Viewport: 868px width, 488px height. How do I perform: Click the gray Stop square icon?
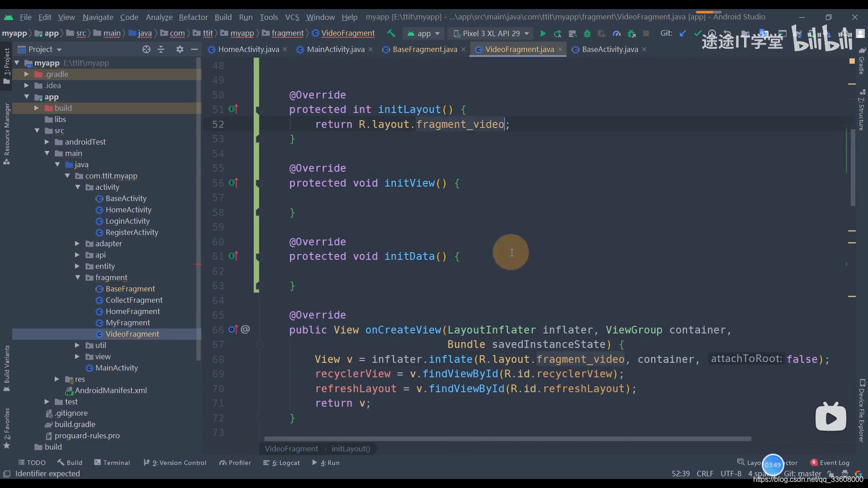click(x=646, y=33)
